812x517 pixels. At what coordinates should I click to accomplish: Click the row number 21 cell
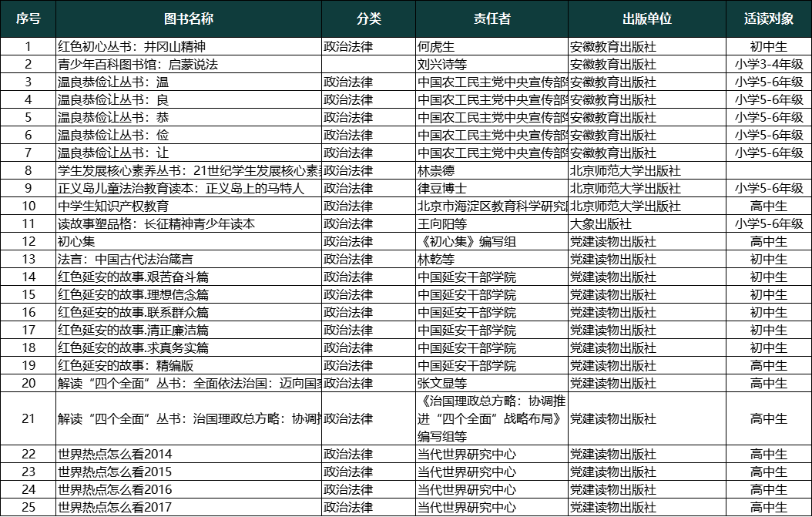(29, 419)
